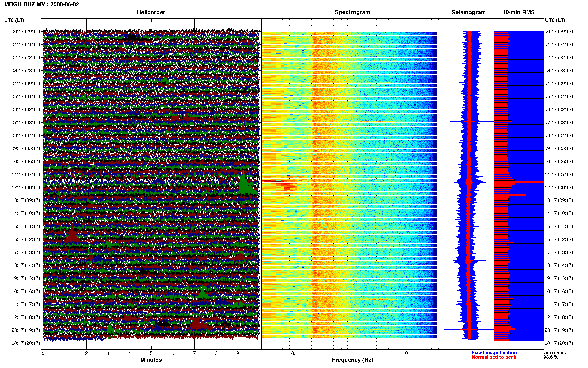Click the '98.6 %' data availability value
This screenshot has height=368, width=588.
click(x=551, y=357)
